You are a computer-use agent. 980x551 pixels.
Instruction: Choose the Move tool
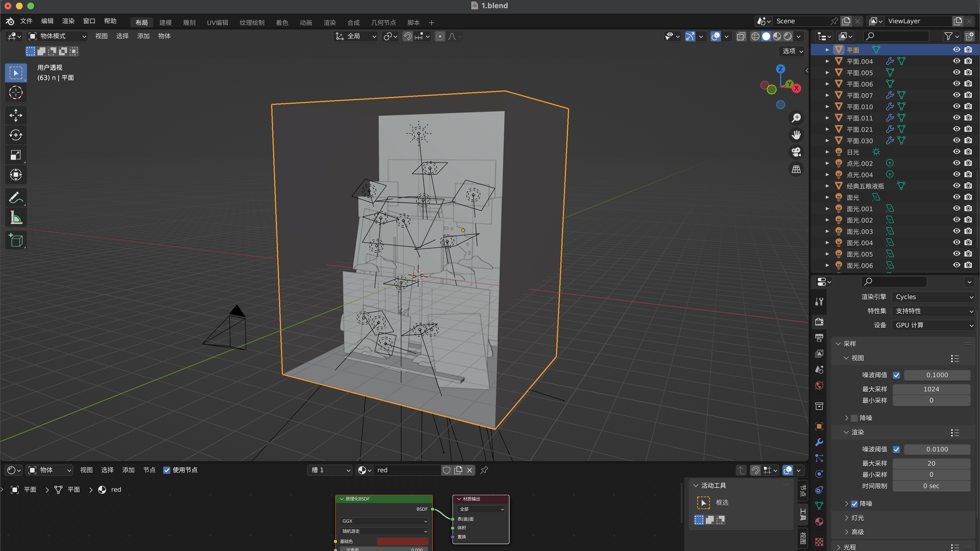[x=16, y=115]
